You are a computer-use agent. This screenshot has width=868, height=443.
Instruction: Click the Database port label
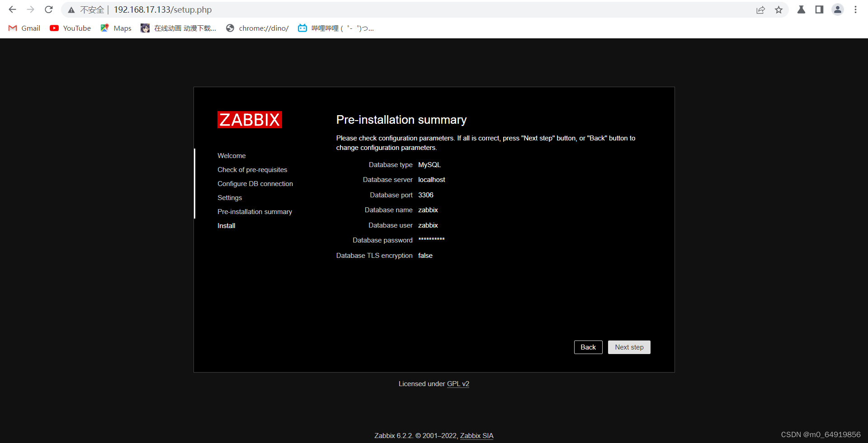391,195
